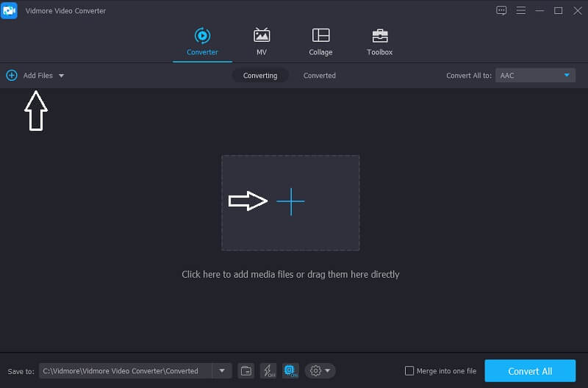588x388 pixels.
Task: Click the Save to path field
Action: point(126,371)
